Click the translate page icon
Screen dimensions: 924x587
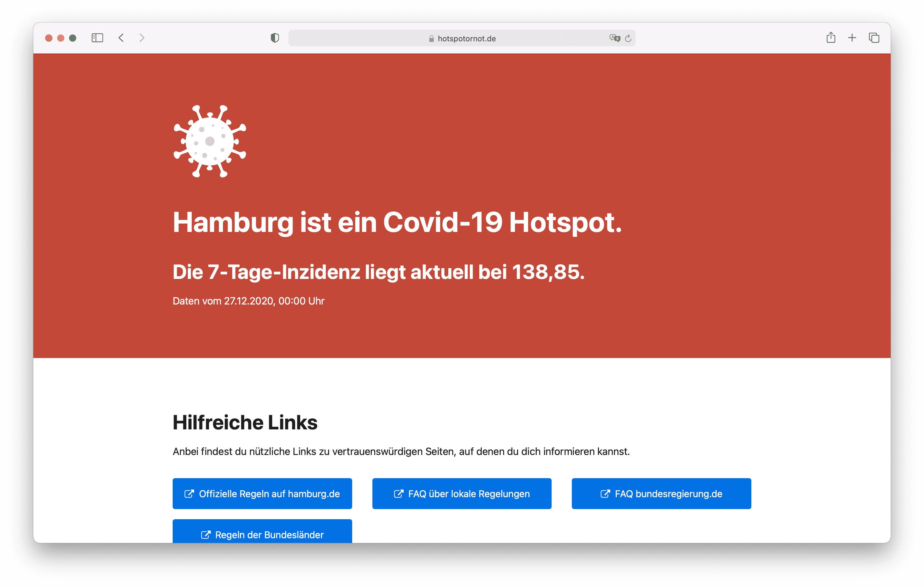[614, 38]
